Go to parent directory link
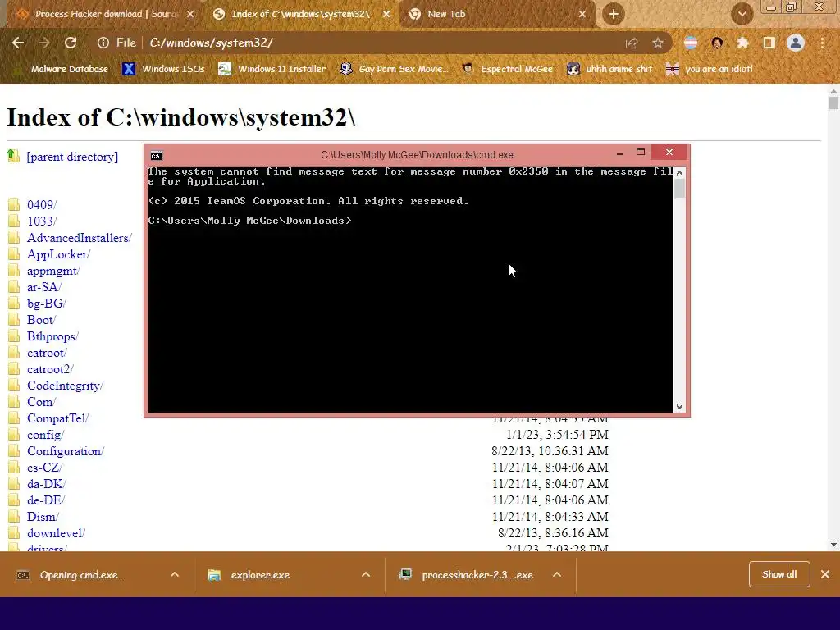The height and width of the screenshot is (630, 840). click(x=72, y=157)
